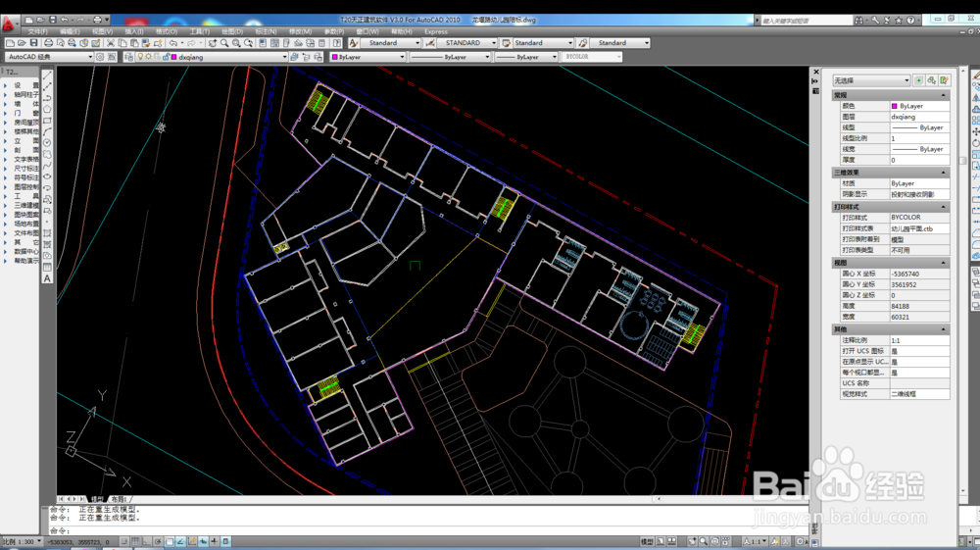
Task: Click the Dimension Style icon
Action: [x=430, y=43]
